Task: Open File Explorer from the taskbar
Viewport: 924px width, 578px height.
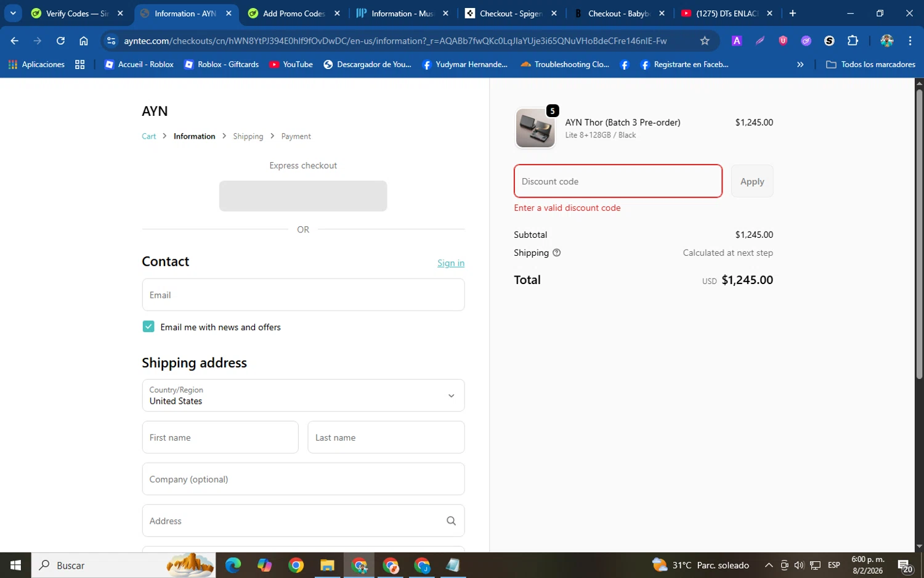Action: click(x=327, y=565)
